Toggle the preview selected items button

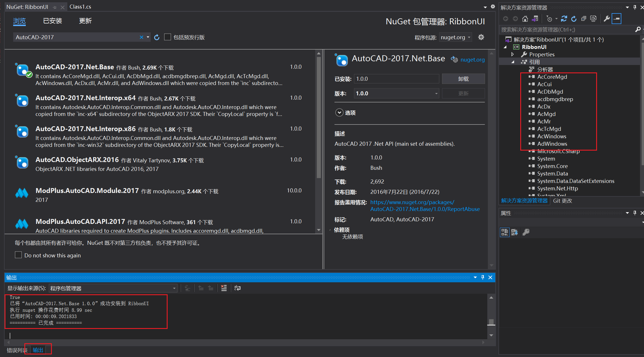616,19
